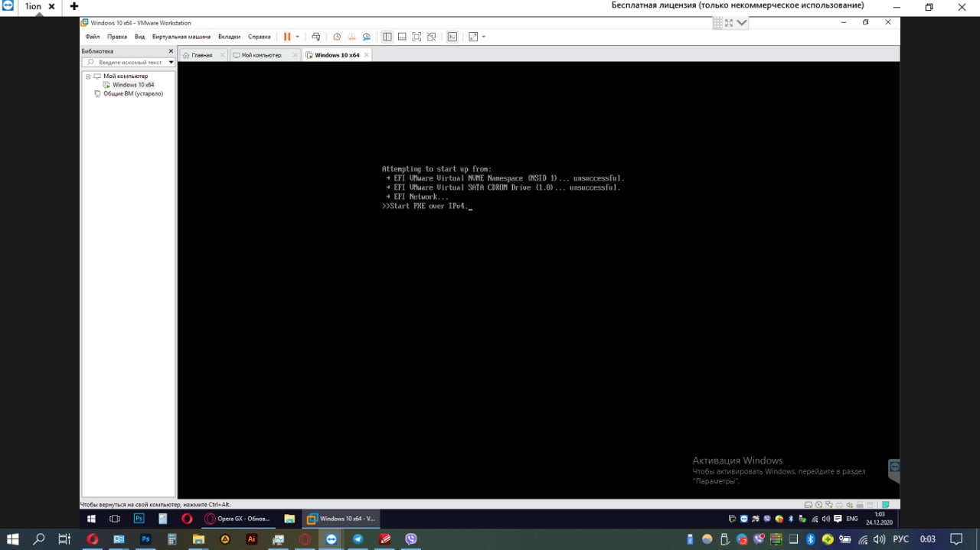980x550 pixels.
Task: Open local taskbar search
Action: click(x=38, y=539)
